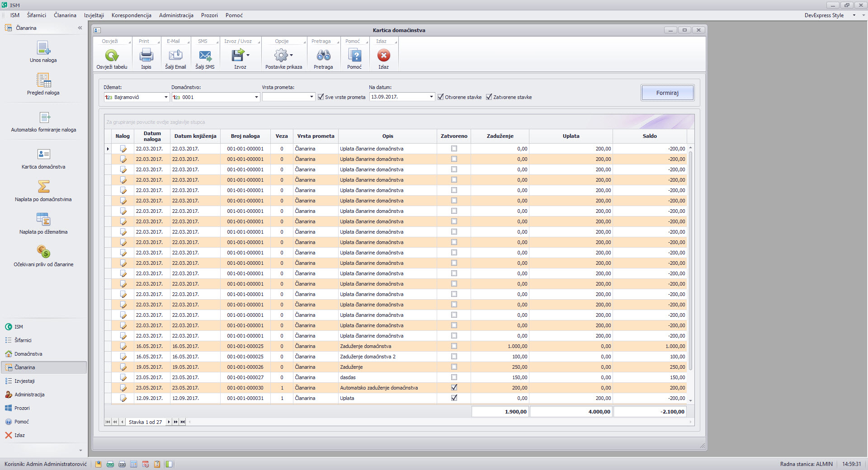Click the Ispis printer icon
868x470 pixels.
[x=146, y=56]
